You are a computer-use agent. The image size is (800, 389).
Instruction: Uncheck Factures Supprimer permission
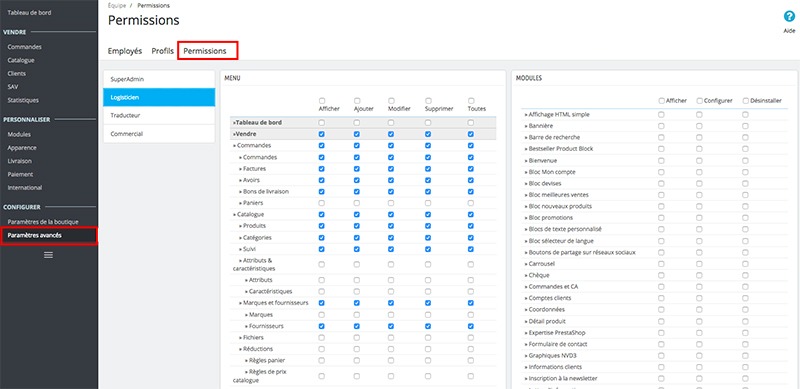click(x=428, y=168)
